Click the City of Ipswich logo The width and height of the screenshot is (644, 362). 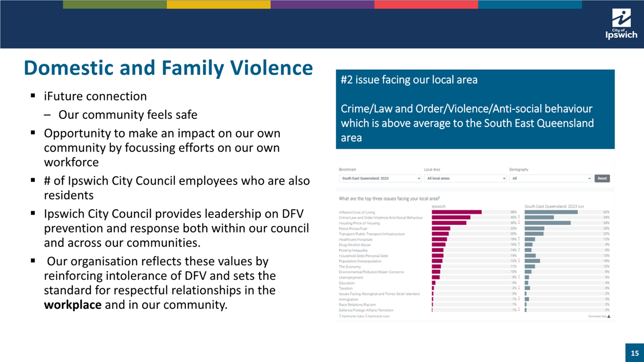tap(621, 24)
